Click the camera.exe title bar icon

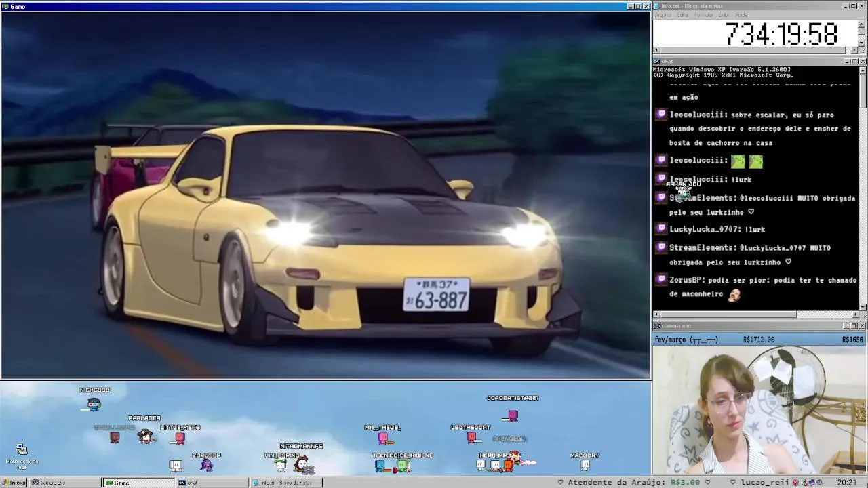(x=657, y=326)
